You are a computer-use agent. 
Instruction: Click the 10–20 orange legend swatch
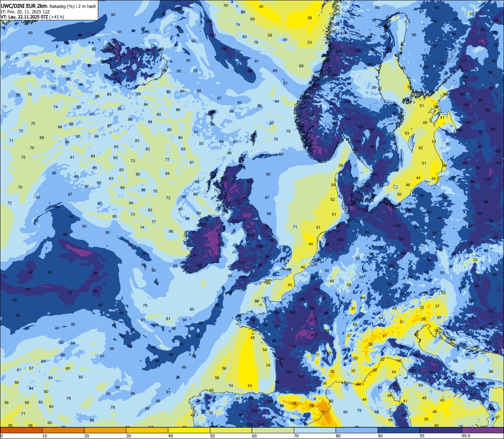pos(63,430)
